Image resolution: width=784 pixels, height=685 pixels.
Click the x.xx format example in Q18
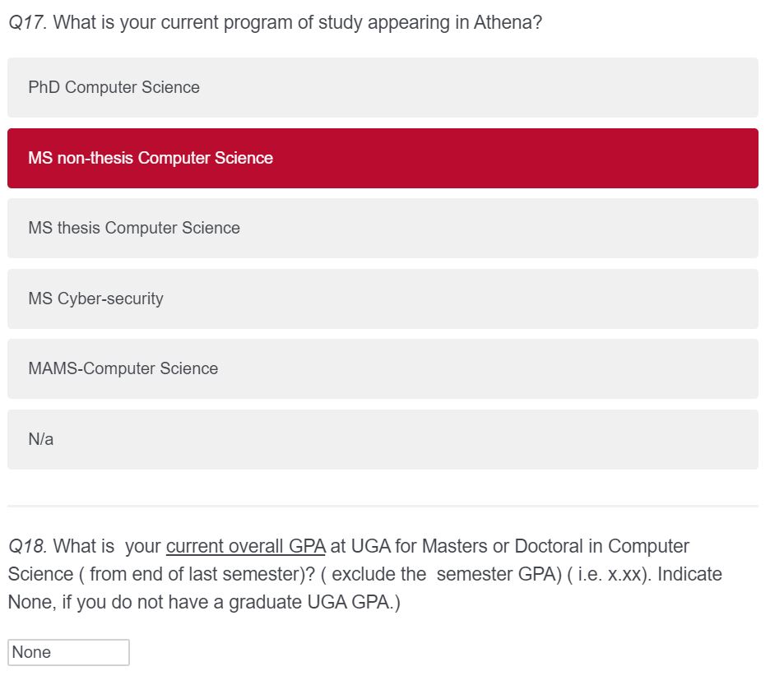(624, 575)
